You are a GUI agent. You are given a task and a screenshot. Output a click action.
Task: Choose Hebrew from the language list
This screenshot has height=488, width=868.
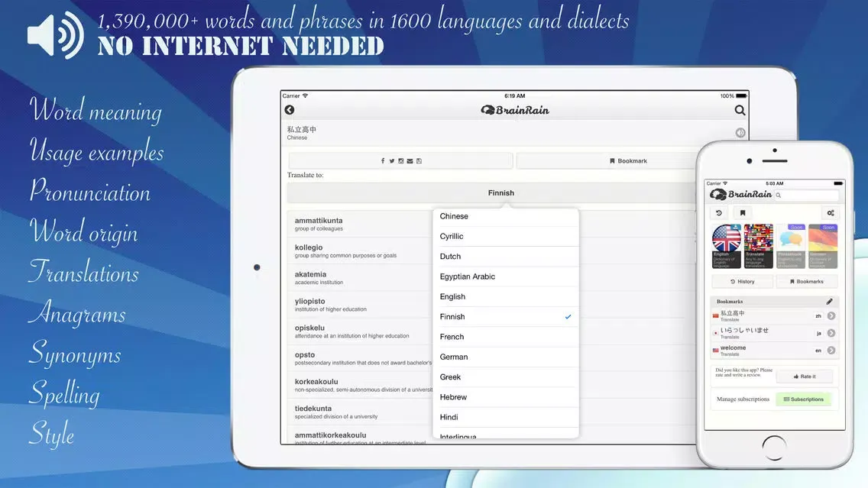point(505,397)
